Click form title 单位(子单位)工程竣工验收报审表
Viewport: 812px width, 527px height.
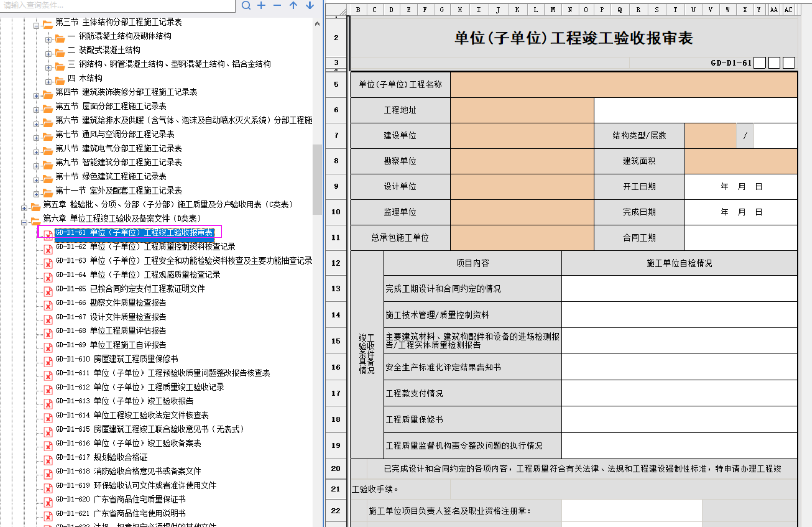(574, 38)
